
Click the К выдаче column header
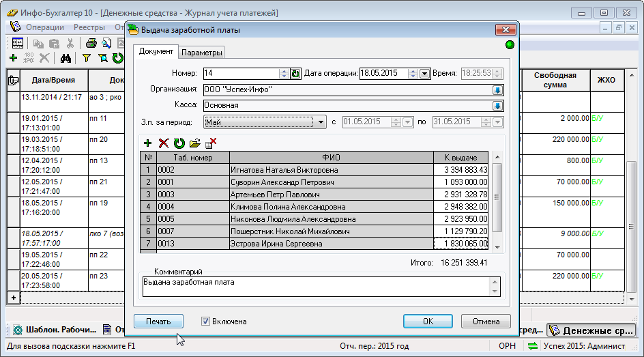pyautogui.click(x=460, y=158)
